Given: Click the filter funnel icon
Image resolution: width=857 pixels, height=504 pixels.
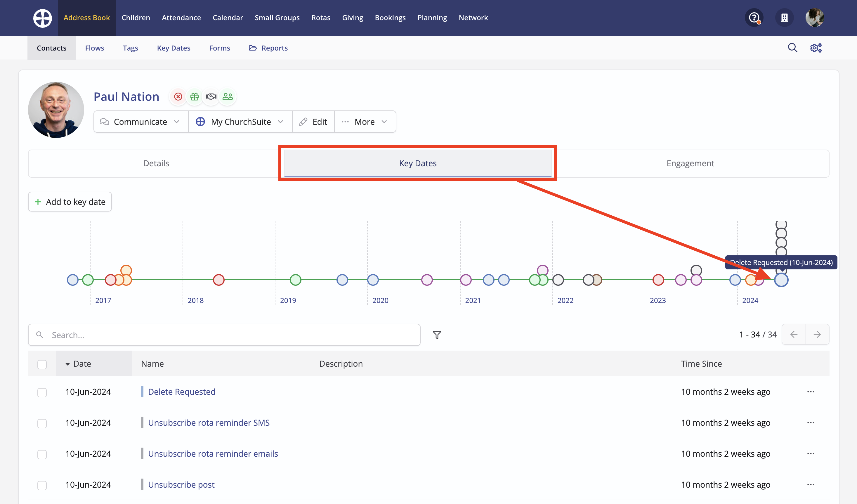Looking at the screenshot, I should [437, 335].
